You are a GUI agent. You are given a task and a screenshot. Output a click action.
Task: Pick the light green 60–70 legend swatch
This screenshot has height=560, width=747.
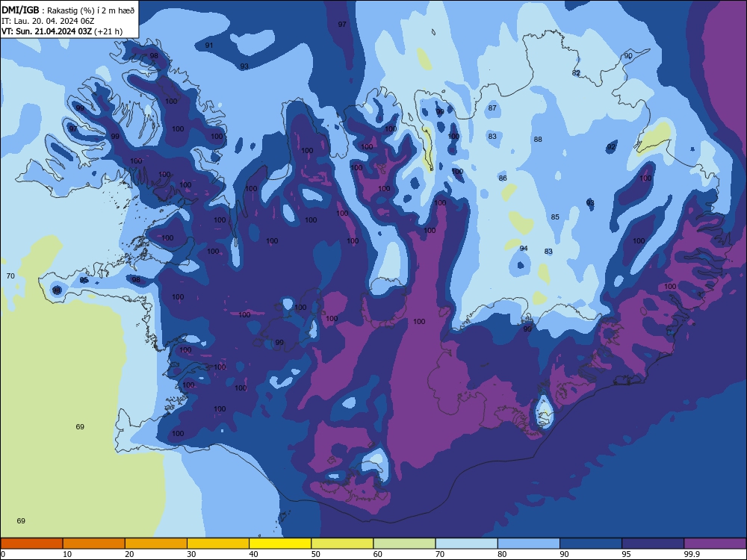[404, 544]
